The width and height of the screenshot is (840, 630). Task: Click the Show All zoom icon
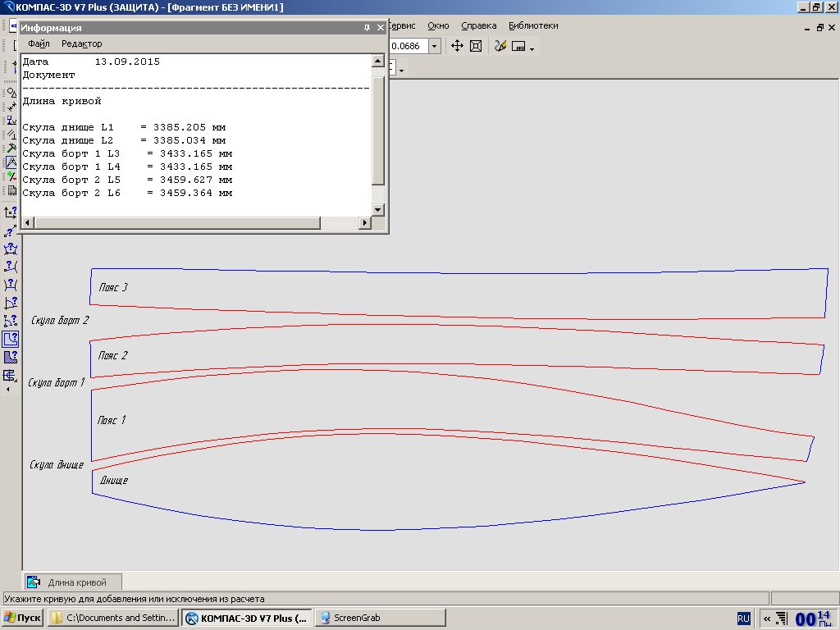click(x=476, y=46)
